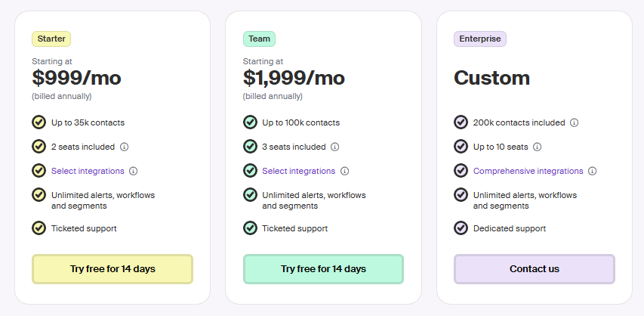Click the Enterprise 'Contact us' button

tap(535, 269)
